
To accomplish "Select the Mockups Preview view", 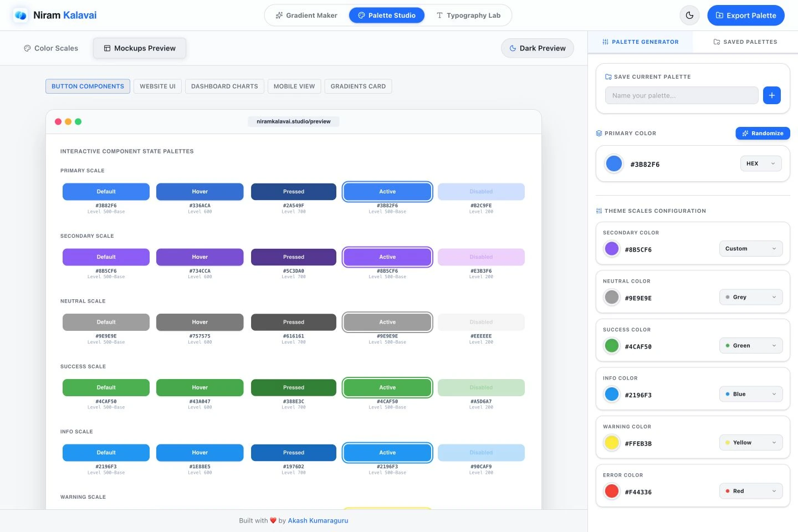I will pos(140,48).
